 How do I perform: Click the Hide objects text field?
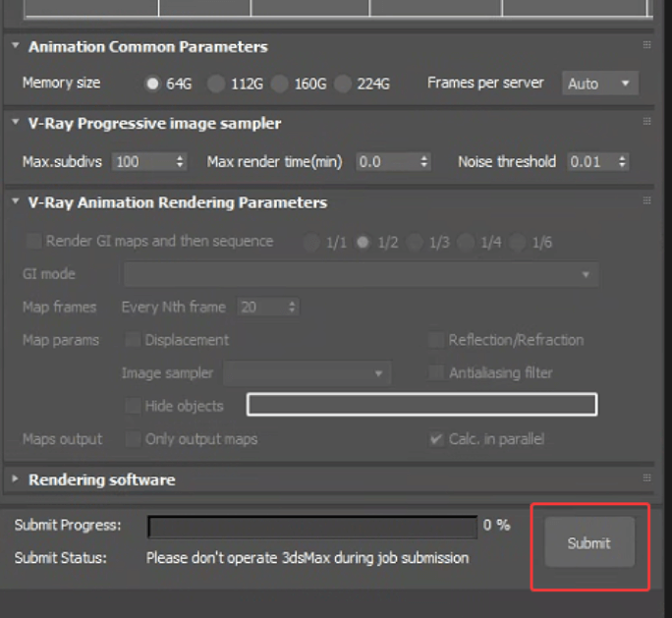point(422,405)
